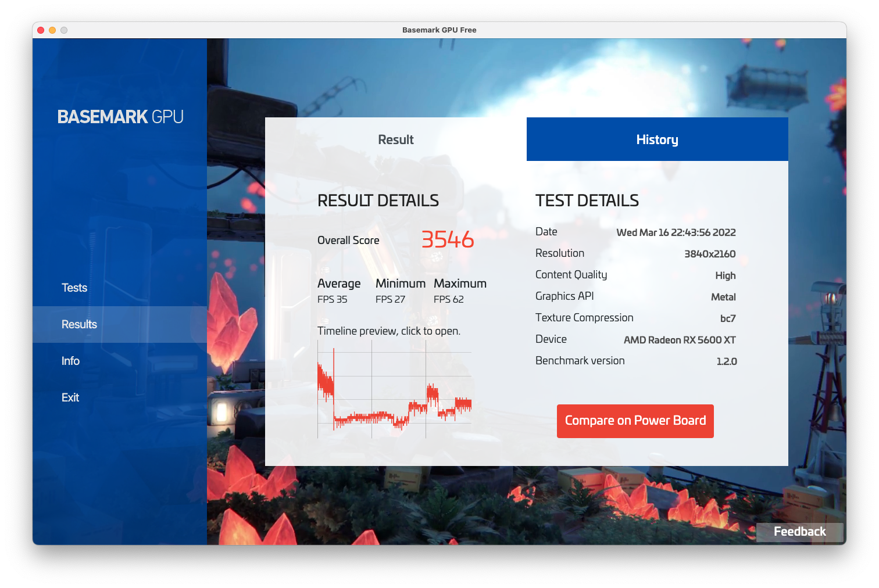Image resolution: width=879 pixels, height=588 pixels.
Task: Select the Result tab
Action: (x=395, y=139)
